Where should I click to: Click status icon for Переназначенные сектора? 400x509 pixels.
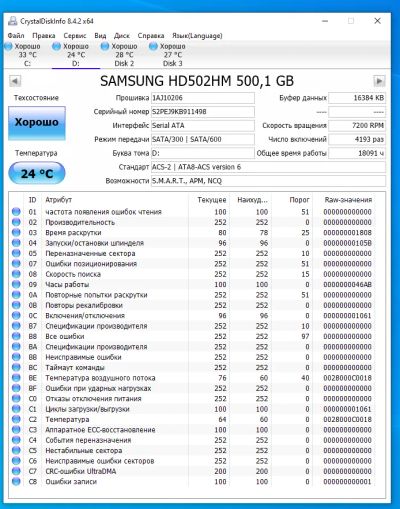(16, 253)
